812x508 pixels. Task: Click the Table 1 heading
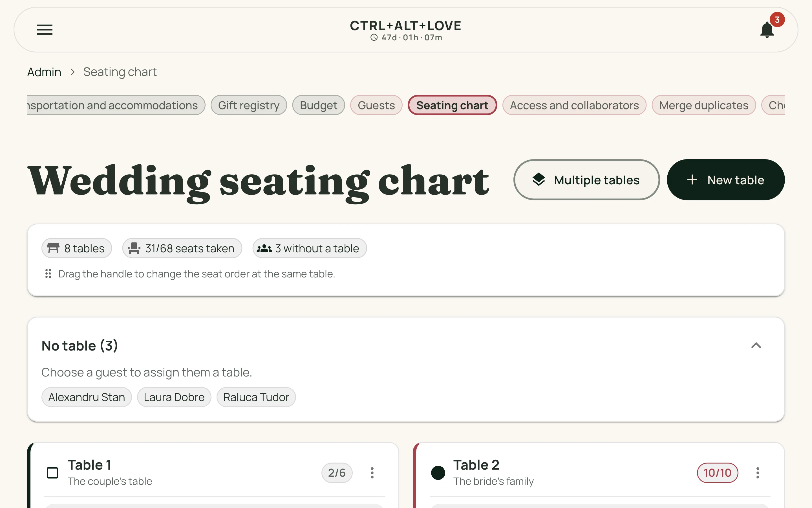coord(89,465)
